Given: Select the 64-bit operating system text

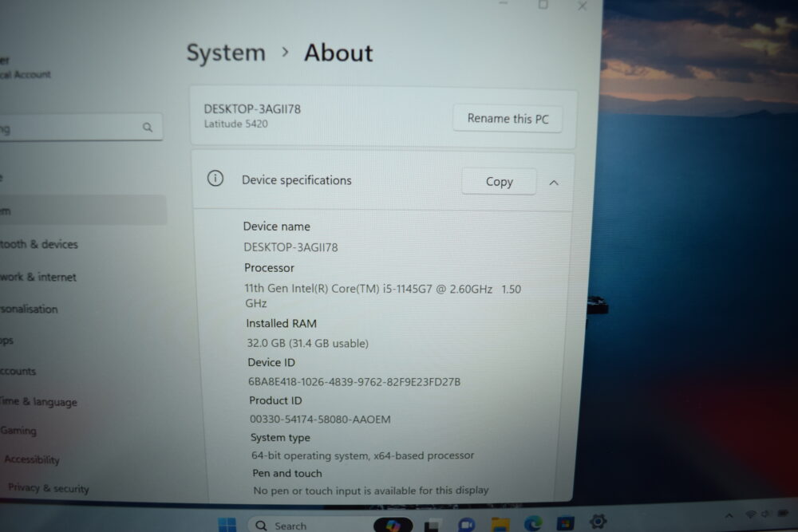Looking at the screenshot, I should (x=363, y=455).
